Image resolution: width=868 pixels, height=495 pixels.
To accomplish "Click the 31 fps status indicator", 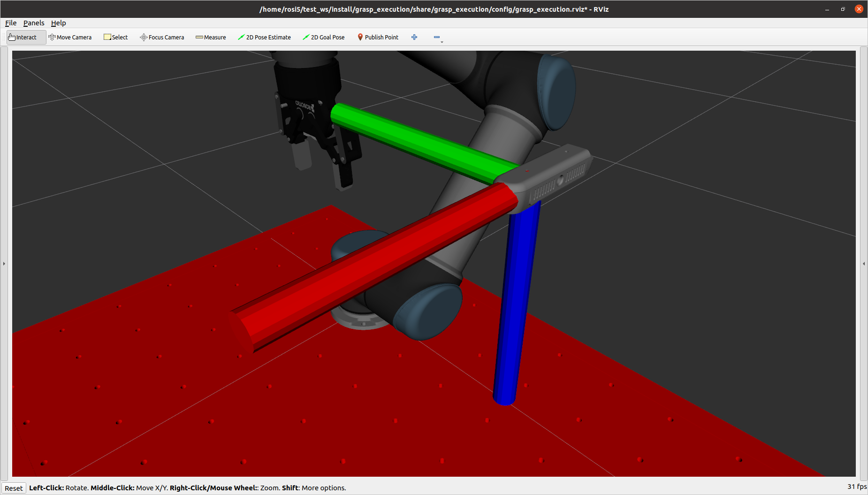I will coord(857,487).
